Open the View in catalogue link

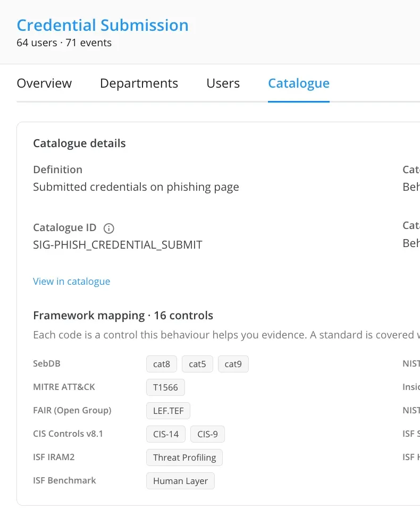(x=71, y=281)
